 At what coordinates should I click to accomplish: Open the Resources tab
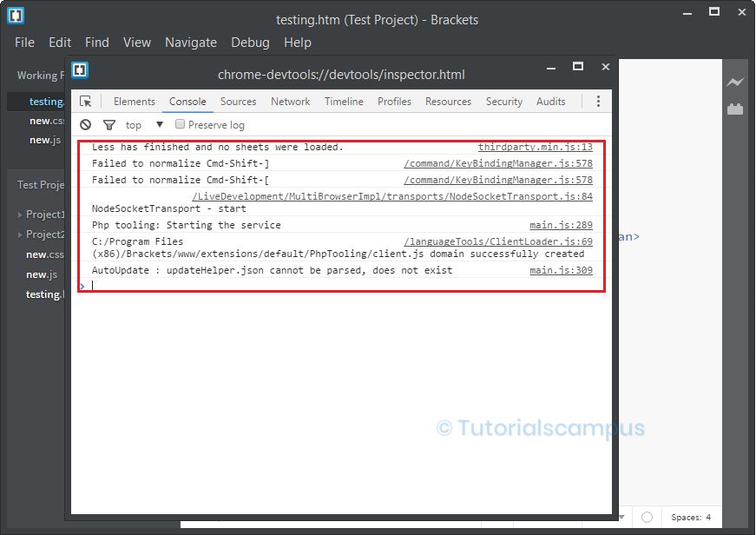click(449, 102)
